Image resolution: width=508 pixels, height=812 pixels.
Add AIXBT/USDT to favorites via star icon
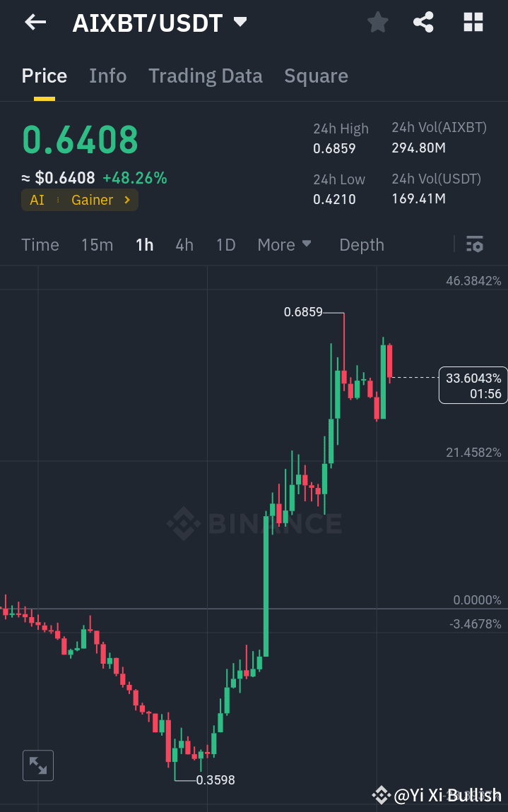click(x=377, y=22)
